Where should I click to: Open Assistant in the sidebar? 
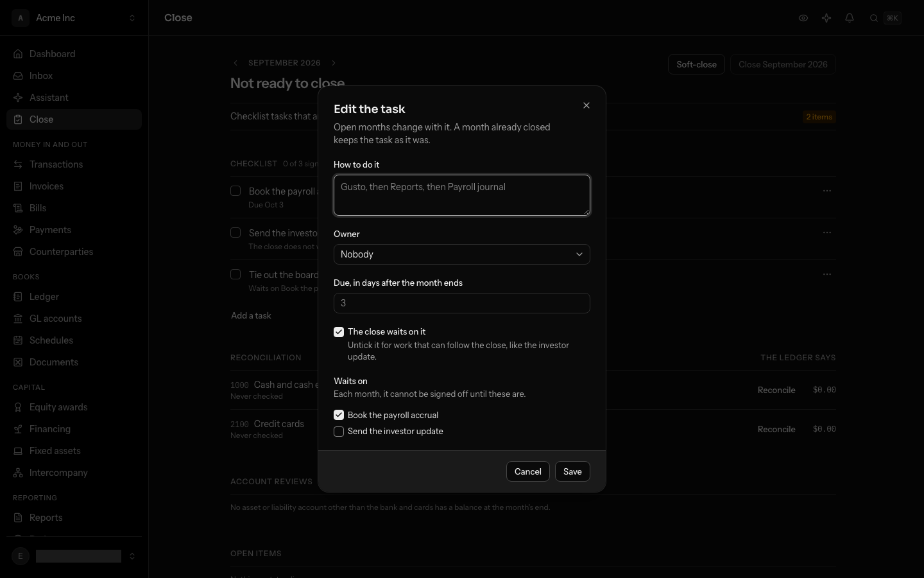click(74, 98)
